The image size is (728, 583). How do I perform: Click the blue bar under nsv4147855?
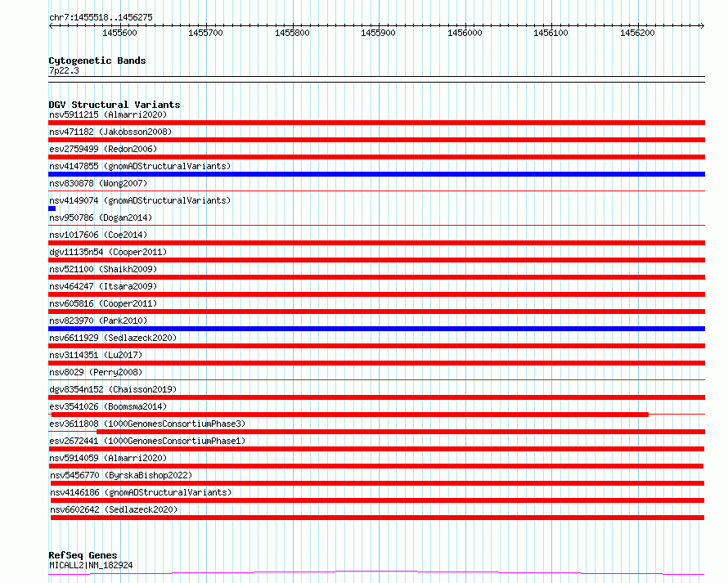[376, 174]
